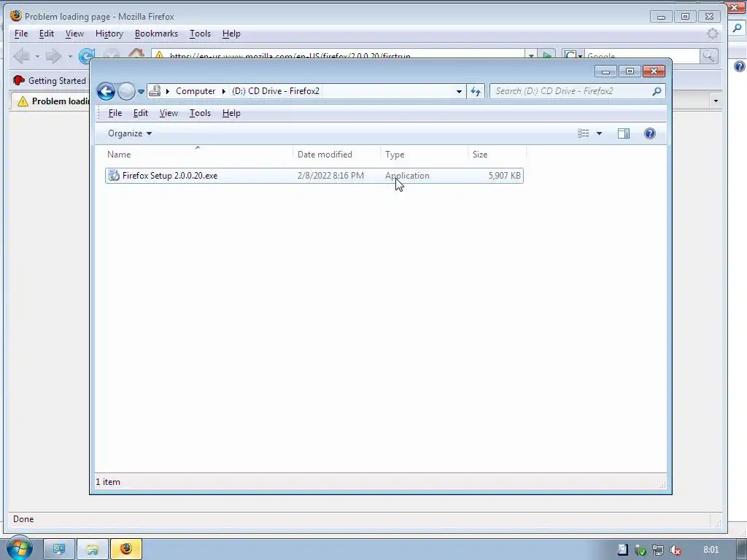This screenshot has width=747, height=560.
Task: Open the Firefox URL history dropdown
Action: (531, 55)
